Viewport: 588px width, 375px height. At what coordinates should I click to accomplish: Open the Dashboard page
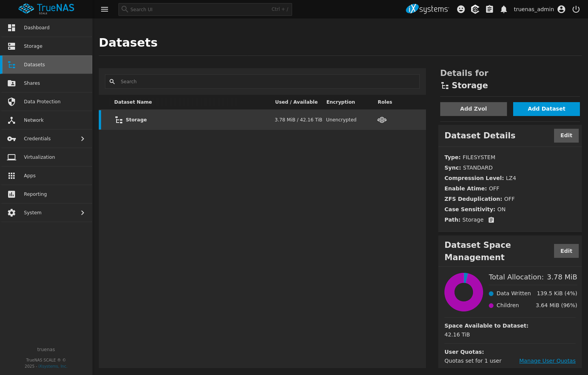pyautogui.click(x=37, y=28)
